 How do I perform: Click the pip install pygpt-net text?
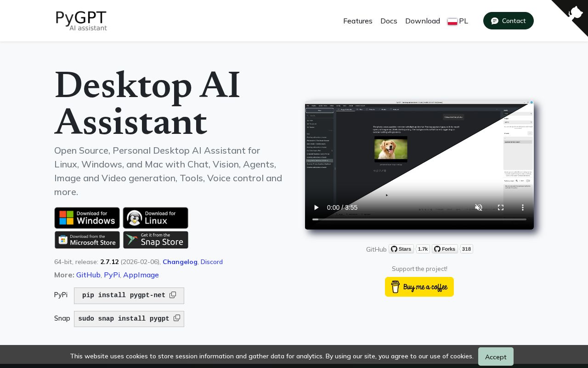tap(124, 295)
